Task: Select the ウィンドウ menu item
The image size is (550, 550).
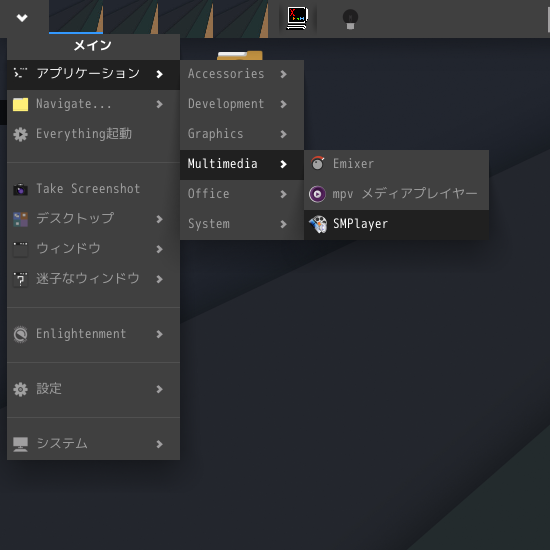Action: point(93,249)
